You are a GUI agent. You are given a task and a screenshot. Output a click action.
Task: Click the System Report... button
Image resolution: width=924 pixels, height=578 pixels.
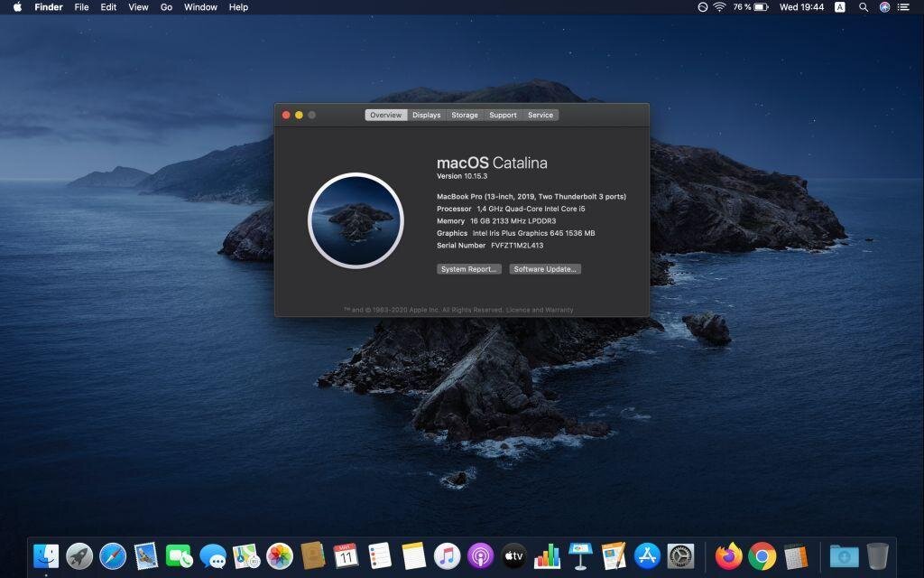[469, 269]
